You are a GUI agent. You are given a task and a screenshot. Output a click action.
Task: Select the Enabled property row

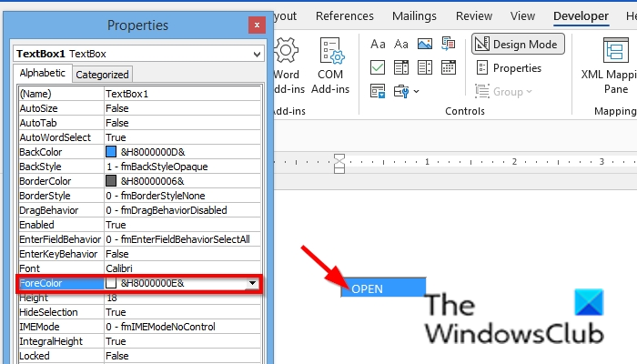pos(139,225)
